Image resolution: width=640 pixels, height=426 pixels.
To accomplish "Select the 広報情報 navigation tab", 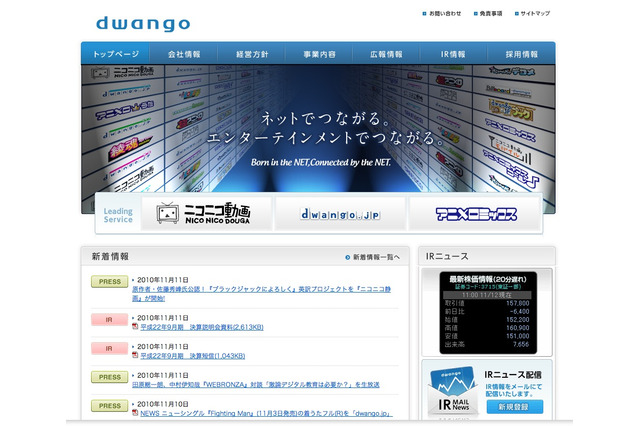I will 387,54.
